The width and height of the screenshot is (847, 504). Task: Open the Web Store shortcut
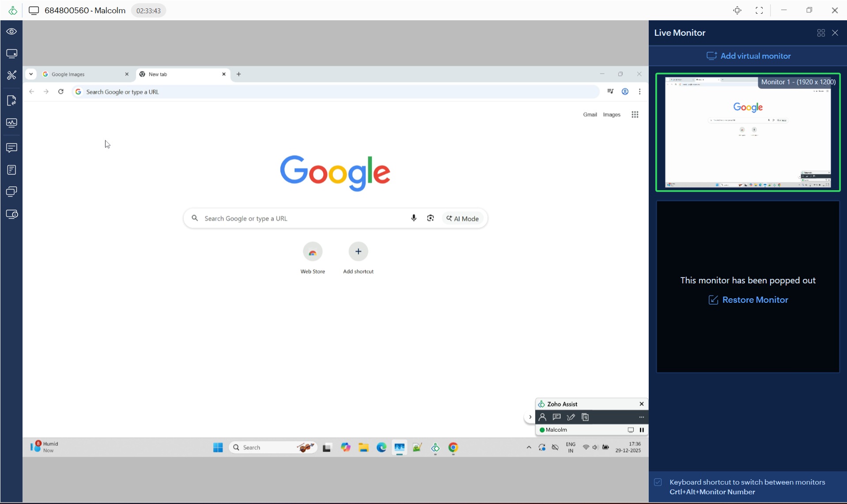[313, 258]
